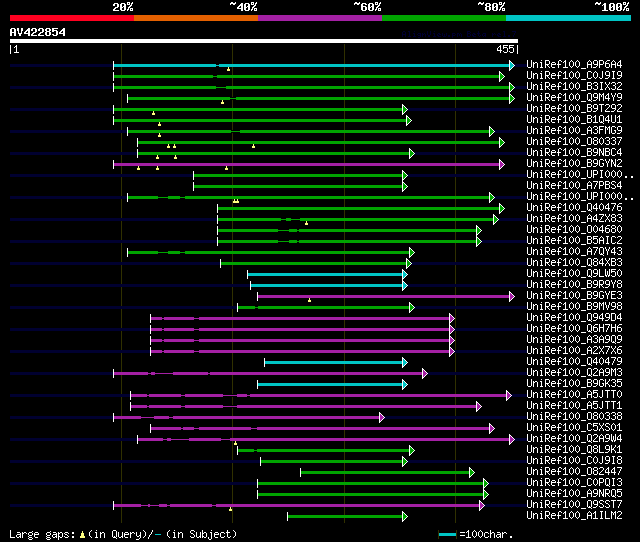Click the purple alignment bar for UniRef100_B9GYE3

[x=385, y=296]
